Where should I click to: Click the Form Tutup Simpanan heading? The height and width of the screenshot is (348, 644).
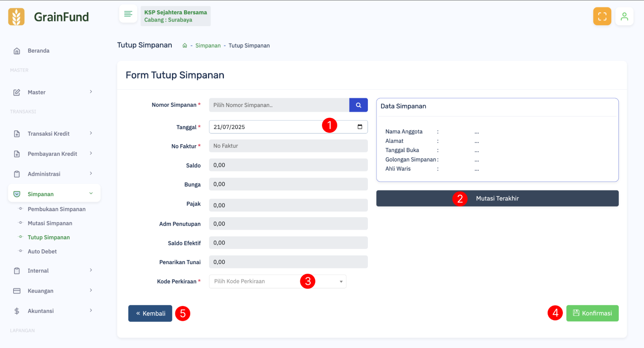pyautogui.click(x=175, y=75)
